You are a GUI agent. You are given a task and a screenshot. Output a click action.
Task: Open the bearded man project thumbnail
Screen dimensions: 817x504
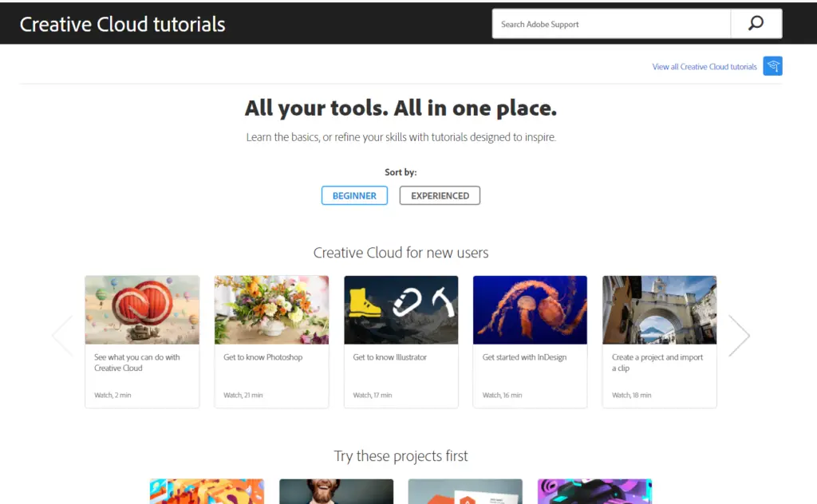[x=337, y=491]
